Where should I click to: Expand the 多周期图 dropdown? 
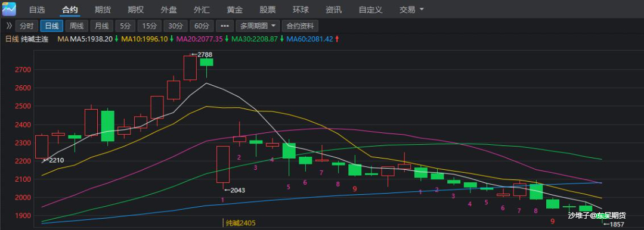pos(258,26)
